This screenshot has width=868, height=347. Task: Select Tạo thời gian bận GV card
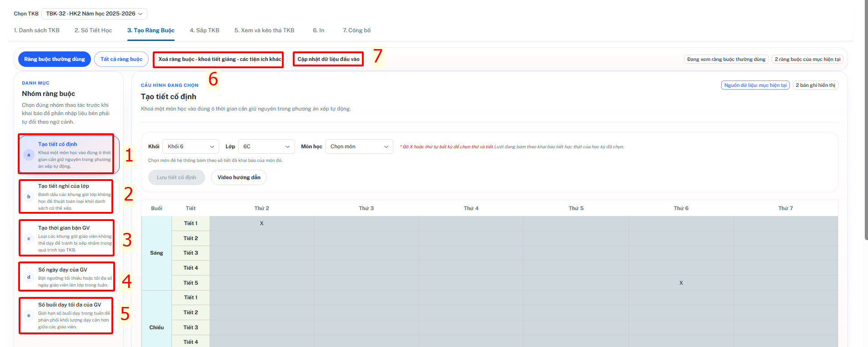[x=69, y=238]
